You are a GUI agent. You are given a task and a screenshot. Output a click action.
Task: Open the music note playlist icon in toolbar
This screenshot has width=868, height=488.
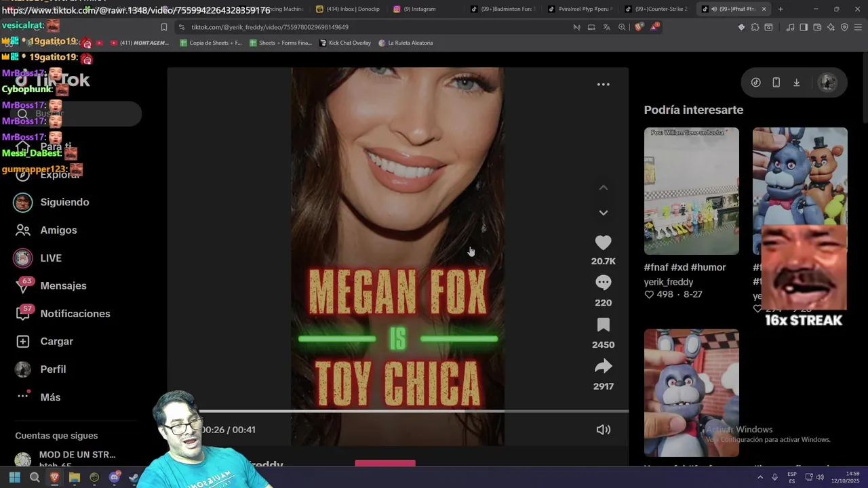point(790,27)
